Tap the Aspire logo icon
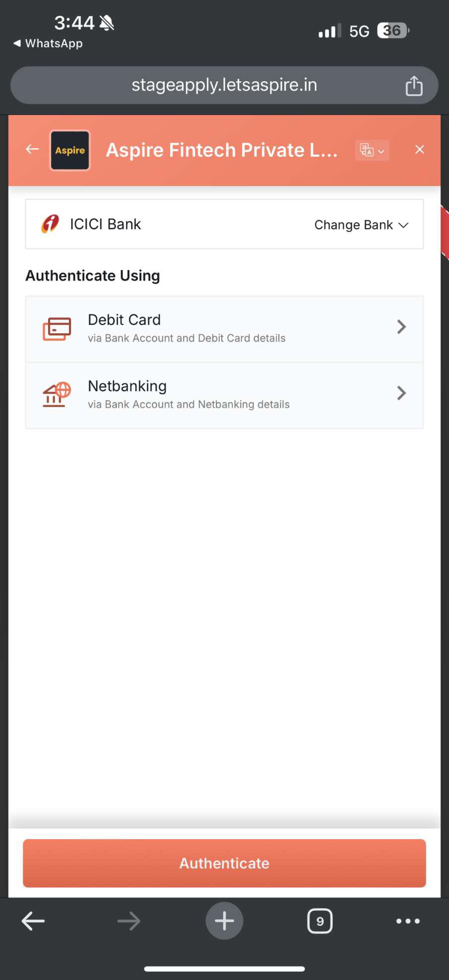The width and height of the screenshot is (449, 980). [x=70, y=150]
